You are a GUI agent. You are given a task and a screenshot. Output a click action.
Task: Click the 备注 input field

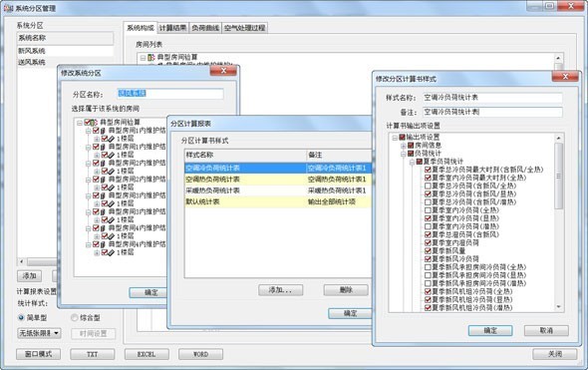click(x=492, y=112)
